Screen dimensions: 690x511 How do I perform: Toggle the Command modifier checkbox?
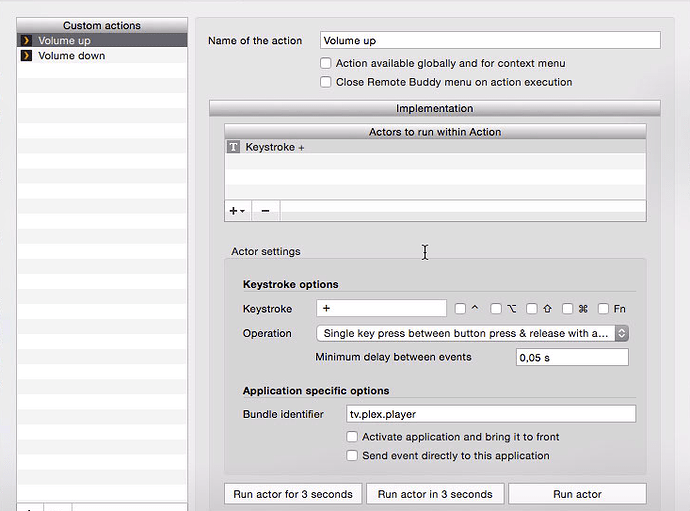[568, 309]
